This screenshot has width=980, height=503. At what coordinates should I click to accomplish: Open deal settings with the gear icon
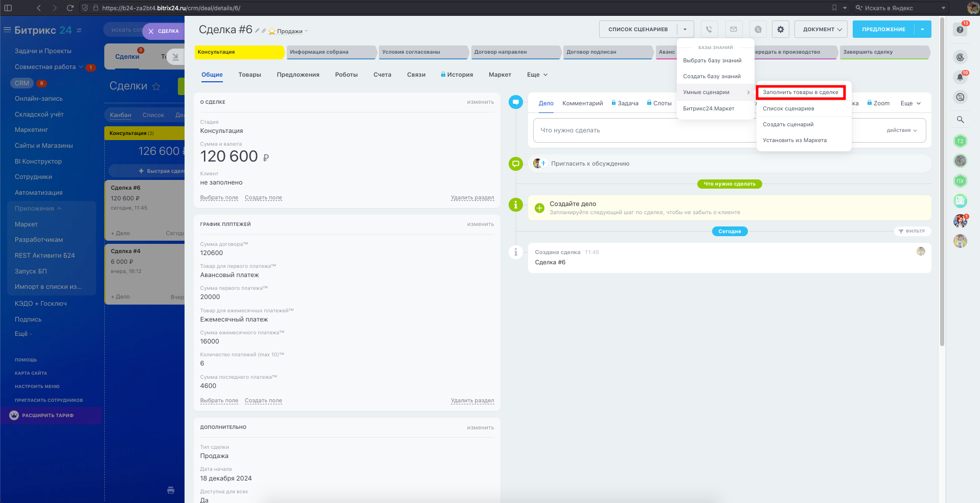point(781,29)
